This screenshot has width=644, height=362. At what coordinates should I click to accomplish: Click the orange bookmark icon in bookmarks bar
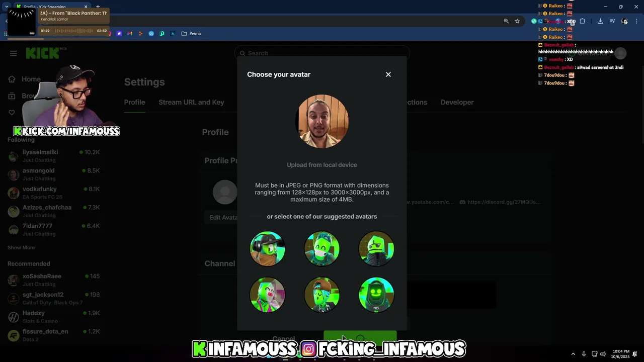pyautogui.click(x=140, y=34)
